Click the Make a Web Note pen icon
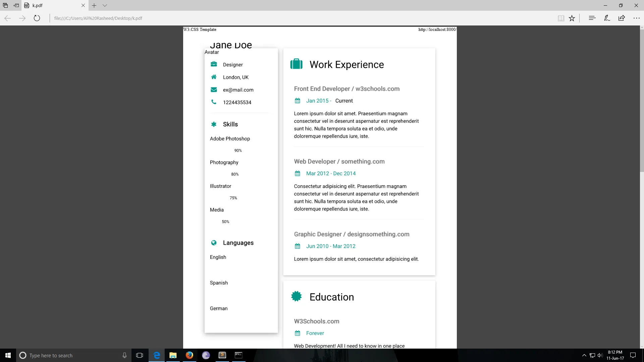This screenshot has width=644, height=362. [607, 18]
